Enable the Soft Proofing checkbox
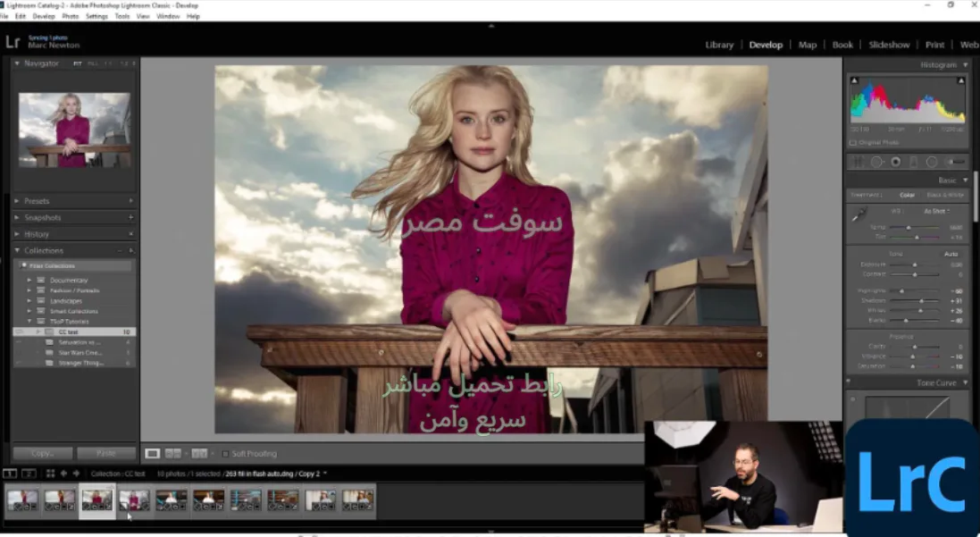The width and height of the screenshot is (980, 537). pos(225,454)
